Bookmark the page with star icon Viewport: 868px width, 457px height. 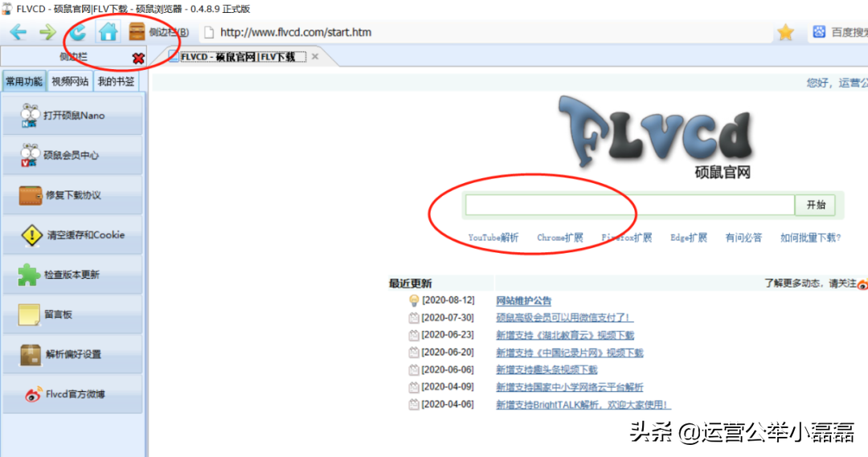(785, 32)
